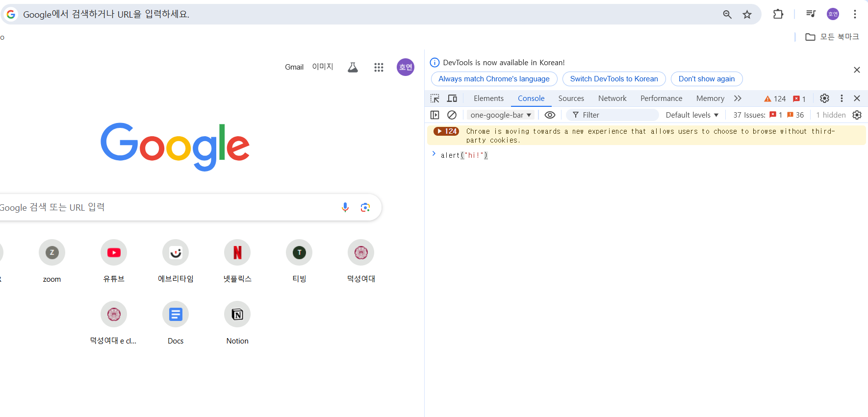Switch to the Elements tab
The height and width of the screenshot is (417, 868).
pos(488,98)
